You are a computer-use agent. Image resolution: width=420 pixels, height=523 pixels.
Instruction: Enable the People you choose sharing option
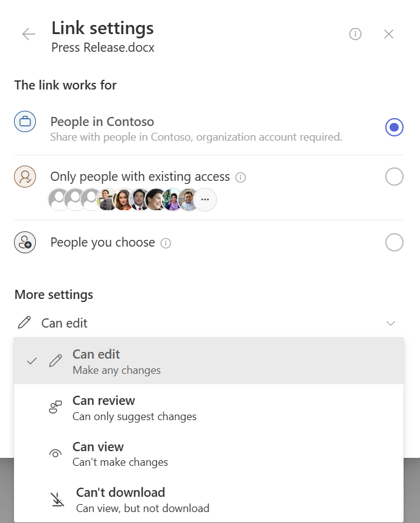(x=394, y=242)
